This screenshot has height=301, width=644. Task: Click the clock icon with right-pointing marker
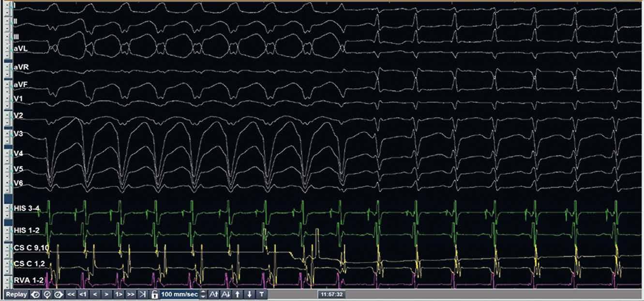pyautogui.click(x=59, y=294)
